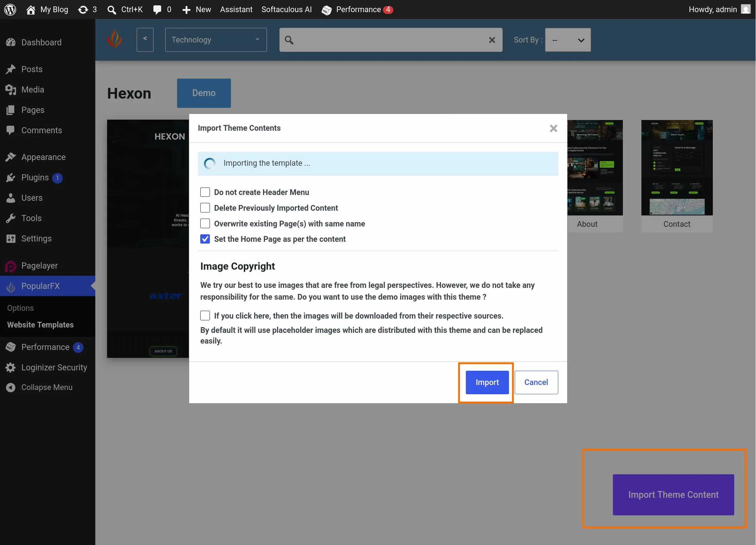Screen dimensions: 756x545
Task: Click the PopularFX flame icon in sidebar
Action: [x=11, y=286]
